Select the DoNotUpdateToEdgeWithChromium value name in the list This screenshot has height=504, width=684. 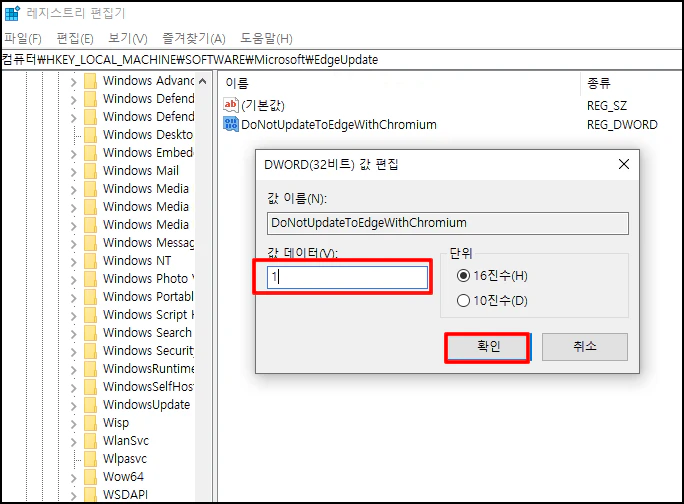pos(339,125)
